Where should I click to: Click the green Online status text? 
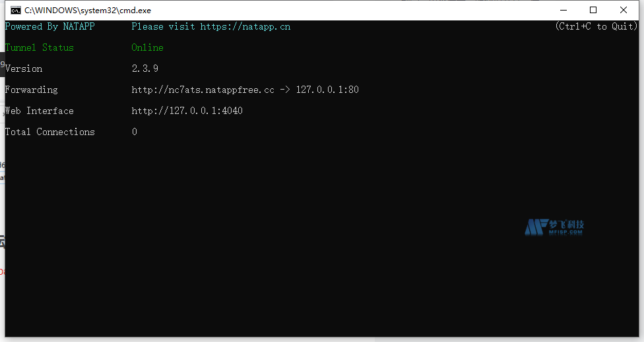[147, 47]
